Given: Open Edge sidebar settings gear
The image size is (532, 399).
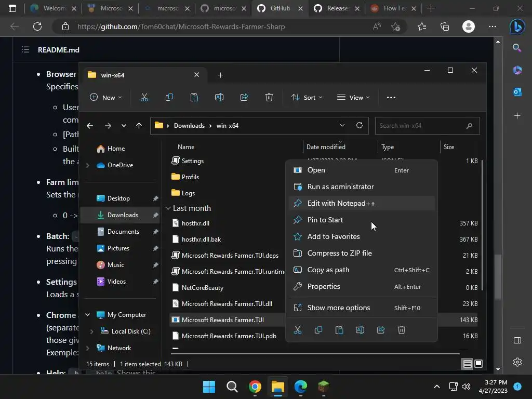Looking at the screenshot, I should [x=517, y=362].
